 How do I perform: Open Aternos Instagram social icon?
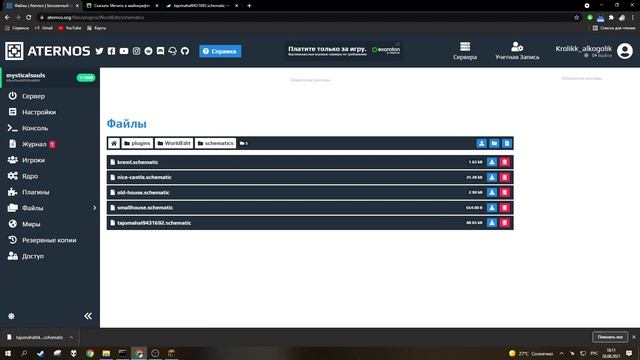pos(136,51)
